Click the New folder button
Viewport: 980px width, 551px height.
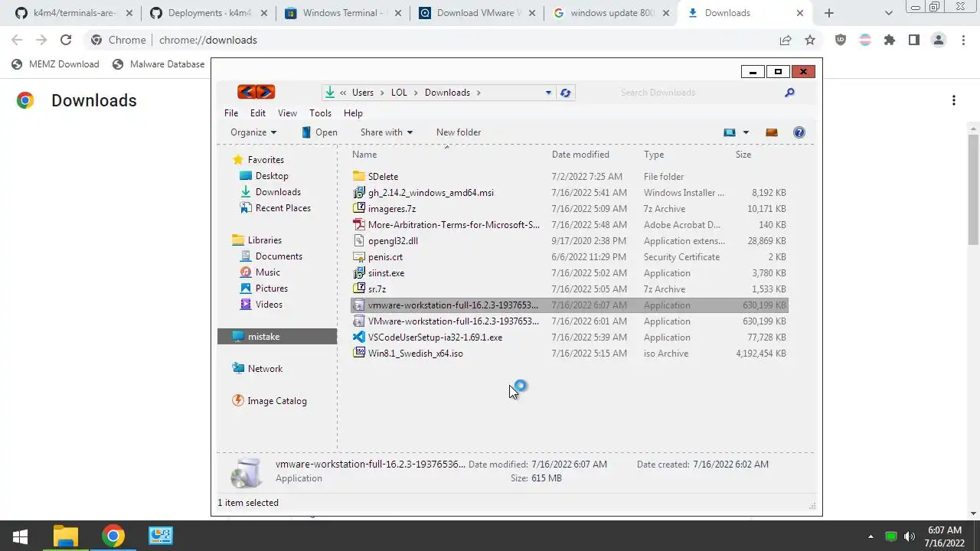(459, 132)
